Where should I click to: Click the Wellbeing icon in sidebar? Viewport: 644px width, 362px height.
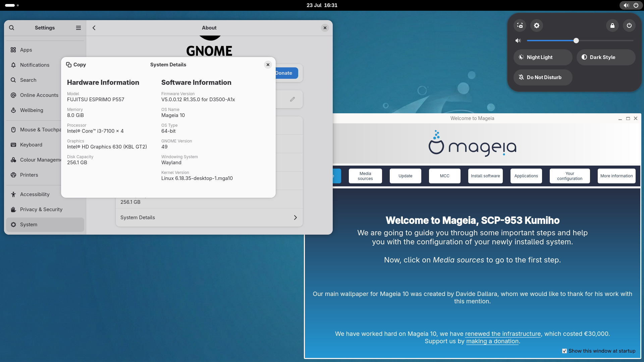13,110
